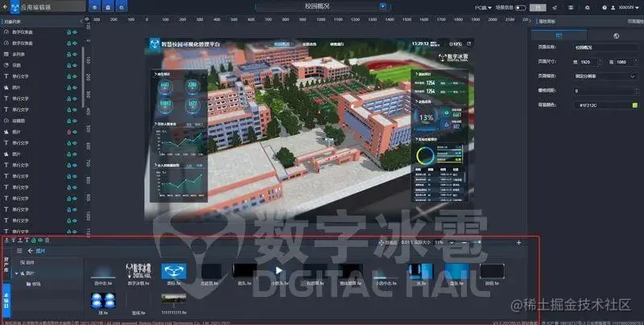Click the globe icon tab in properties panel
This screenshot has height=325, width=644.
tap(616, 35)
